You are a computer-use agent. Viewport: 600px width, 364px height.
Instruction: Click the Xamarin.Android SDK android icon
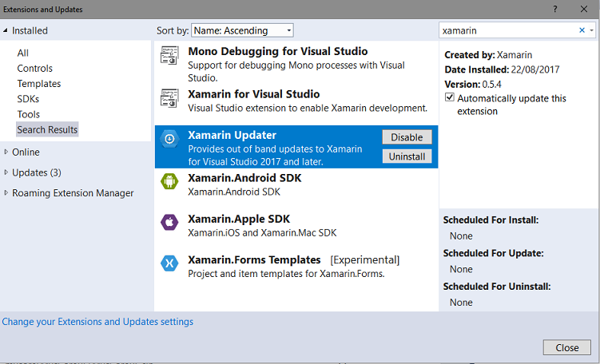click(x=169, y=181)
